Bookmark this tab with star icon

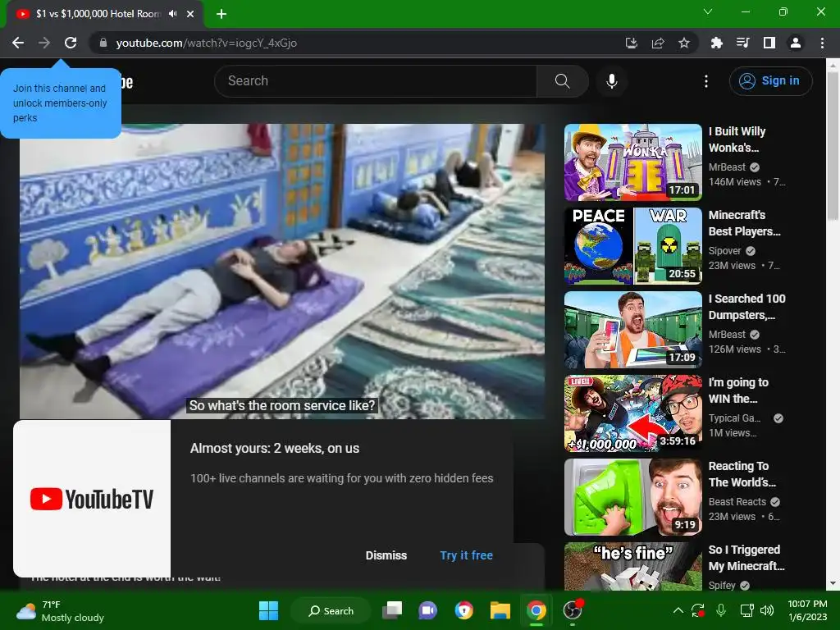point(684,43)
